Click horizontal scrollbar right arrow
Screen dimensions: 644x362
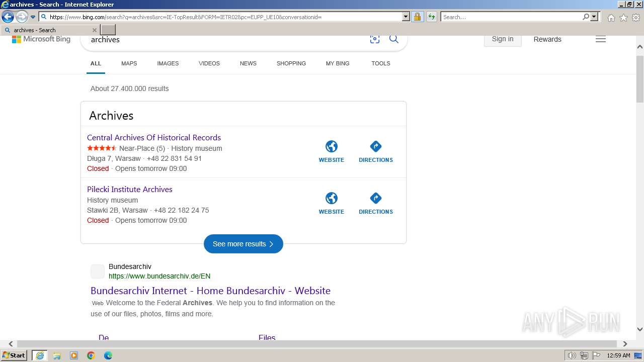click(625, 344)
